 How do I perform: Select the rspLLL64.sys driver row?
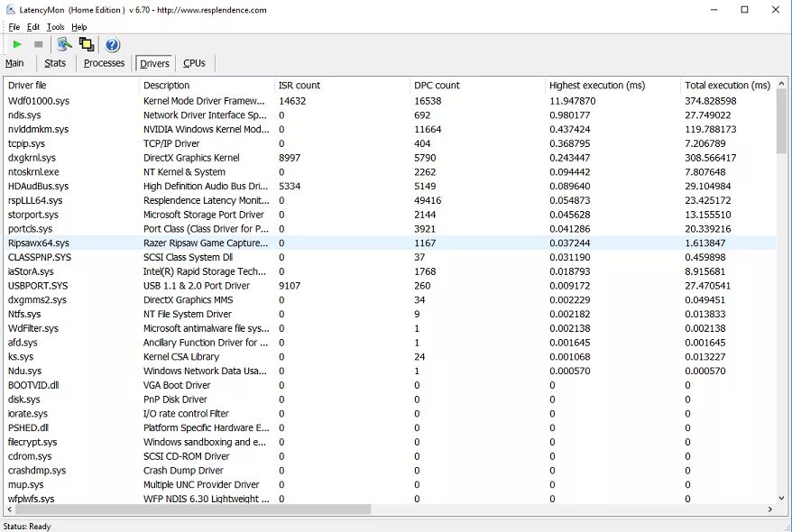(390, 200)
